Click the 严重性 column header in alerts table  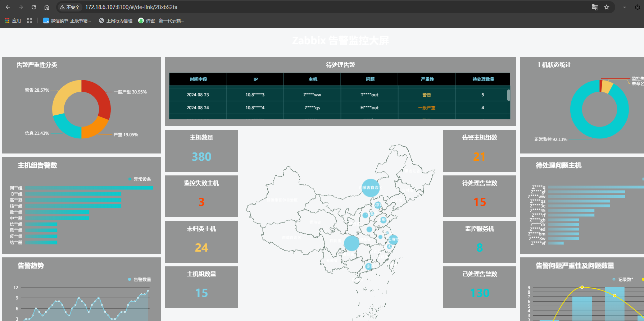tap(427, 79)
